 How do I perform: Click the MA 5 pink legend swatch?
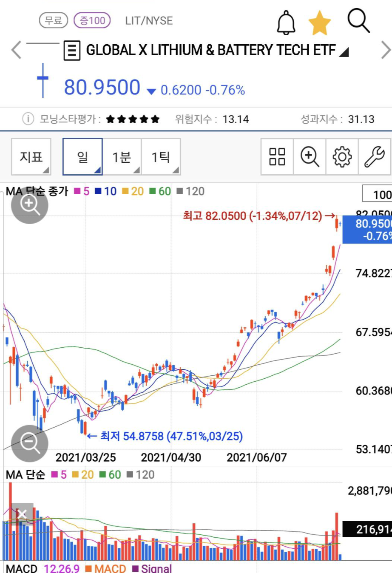point(77,191)
